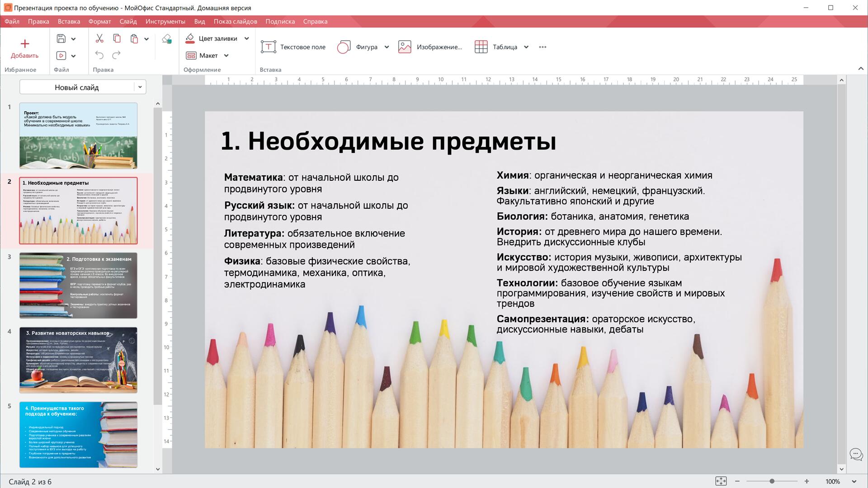
Task: Click the Самопрезентация paragraph on the slide
Action: point(596,324)
